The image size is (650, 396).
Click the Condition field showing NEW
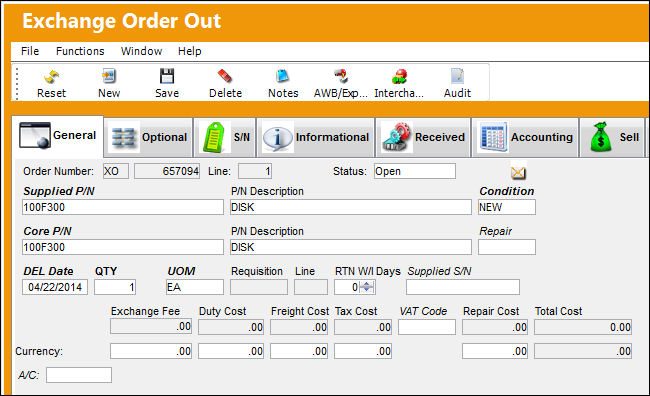507,207
